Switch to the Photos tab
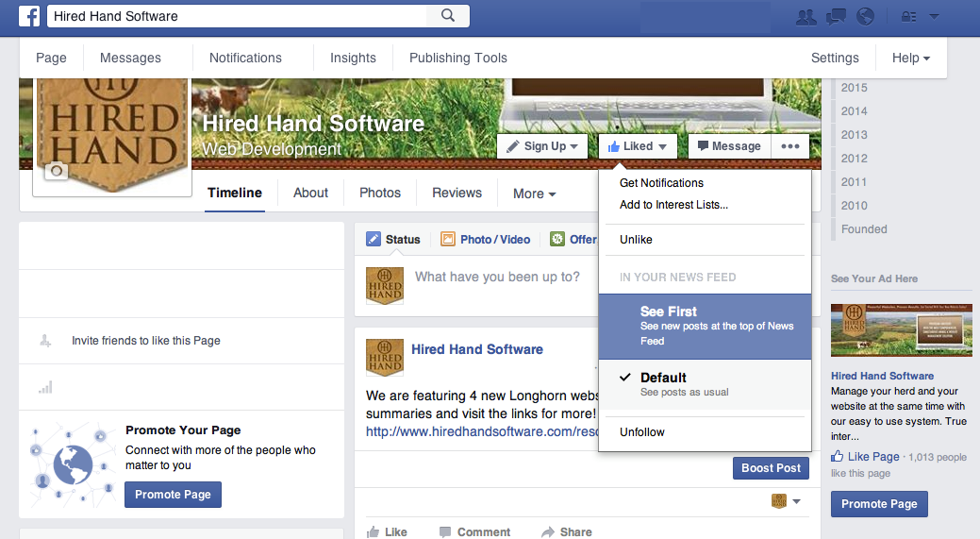 pos(379,193)
